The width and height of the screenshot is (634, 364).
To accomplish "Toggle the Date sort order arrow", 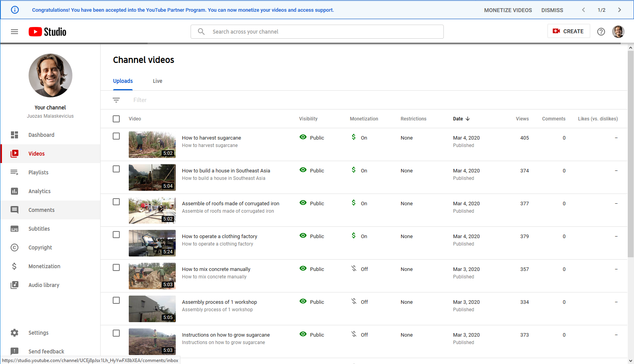I will pos(468,118).
